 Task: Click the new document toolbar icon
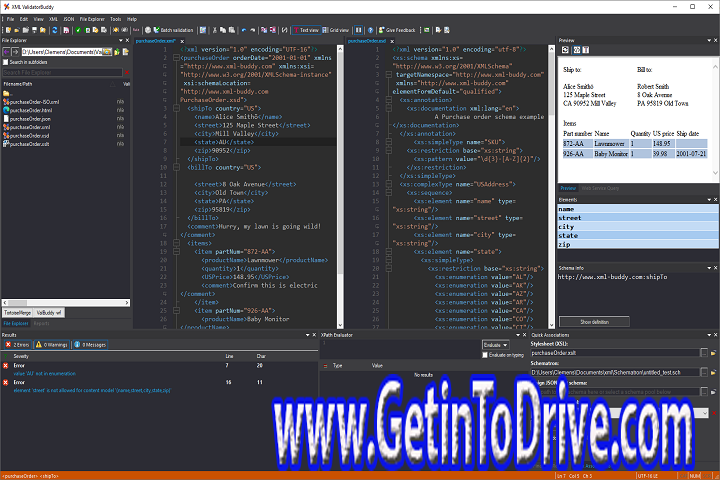tap(8, 30)
